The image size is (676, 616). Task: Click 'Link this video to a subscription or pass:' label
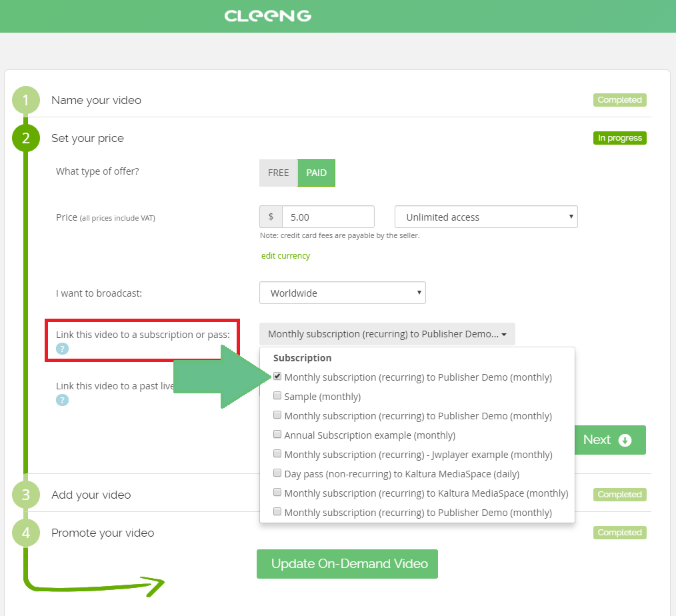click(143, 335)
